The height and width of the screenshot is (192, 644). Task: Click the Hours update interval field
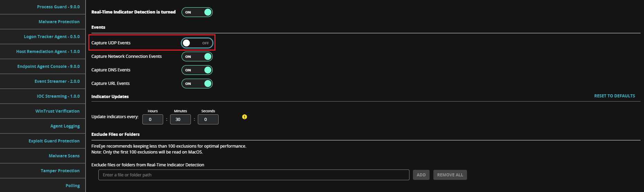pos(153,119)
